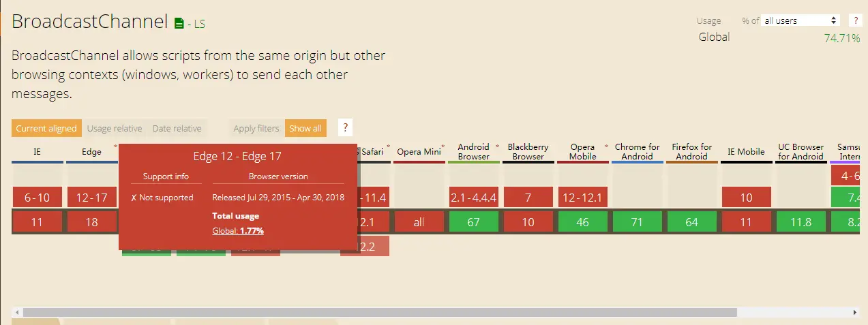The height and width of the screenshot is (325, 868).
Task: Click the Opera Mobile column header
Action: [583, 152]
